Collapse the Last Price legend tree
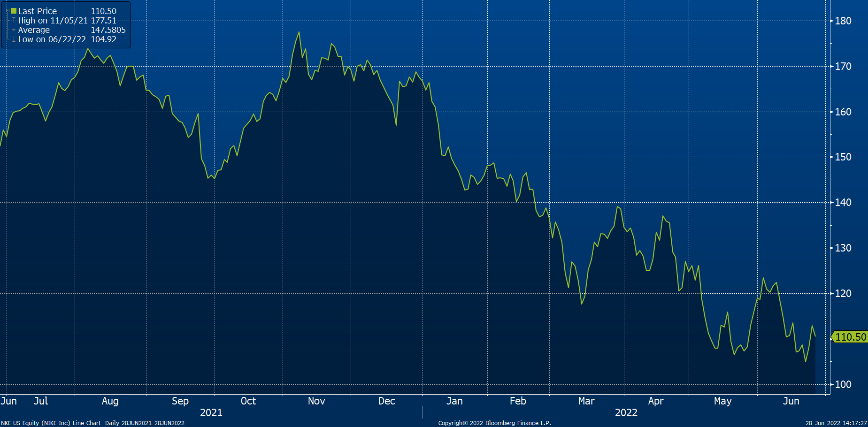 (x=8, y=11)
